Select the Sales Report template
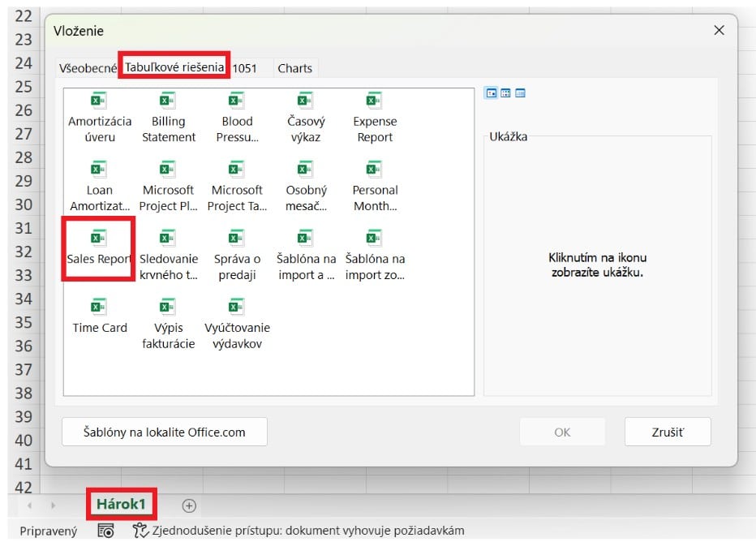 click(99, 247)
